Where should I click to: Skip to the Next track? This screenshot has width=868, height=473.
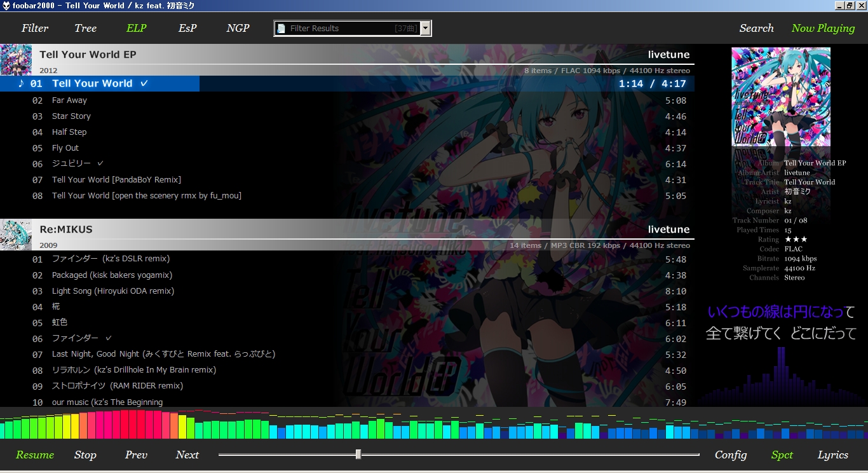tap(187, 455)
